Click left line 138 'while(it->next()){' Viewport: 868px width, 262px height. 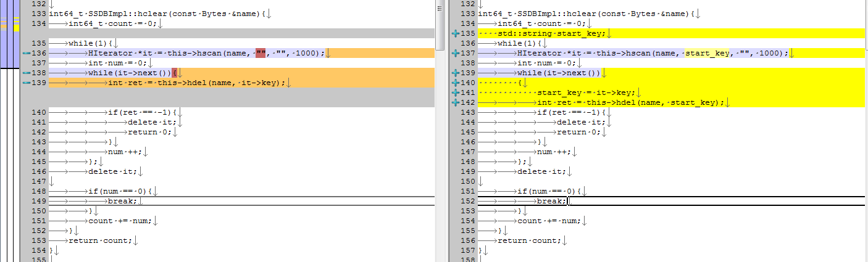pos(133,73)
